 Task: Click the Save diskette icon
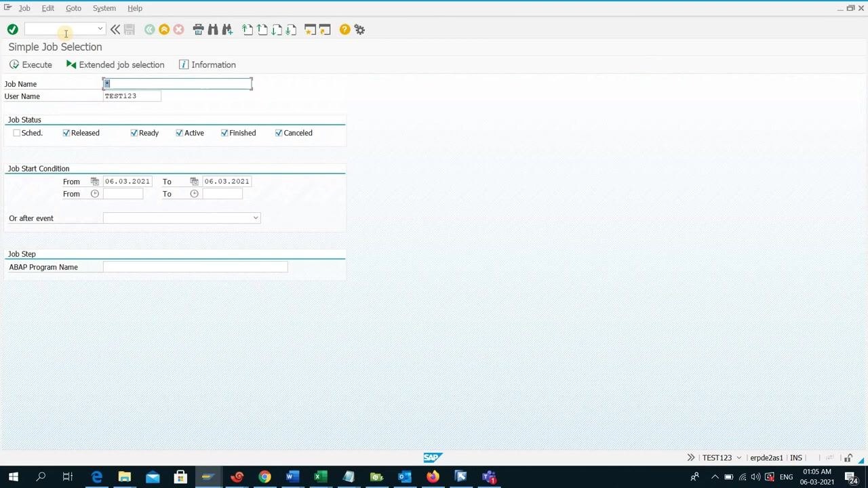tap(130, 29)
